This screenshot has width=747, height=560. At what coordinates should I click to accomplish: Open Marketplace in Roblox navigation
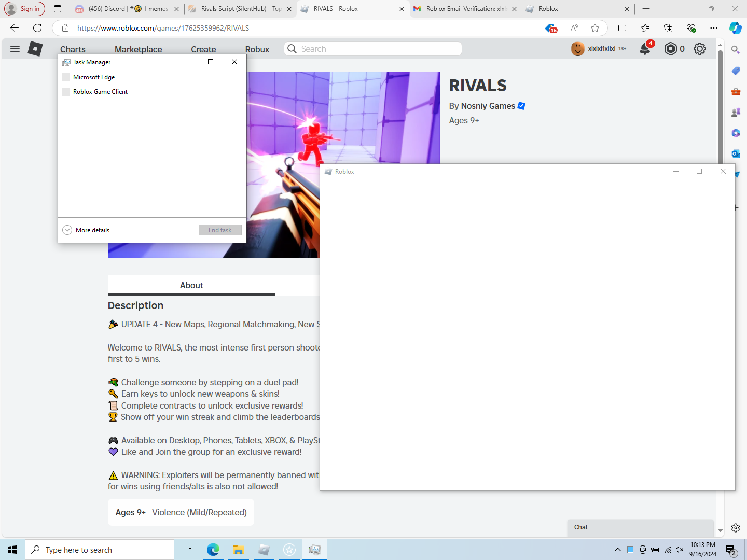139,49
